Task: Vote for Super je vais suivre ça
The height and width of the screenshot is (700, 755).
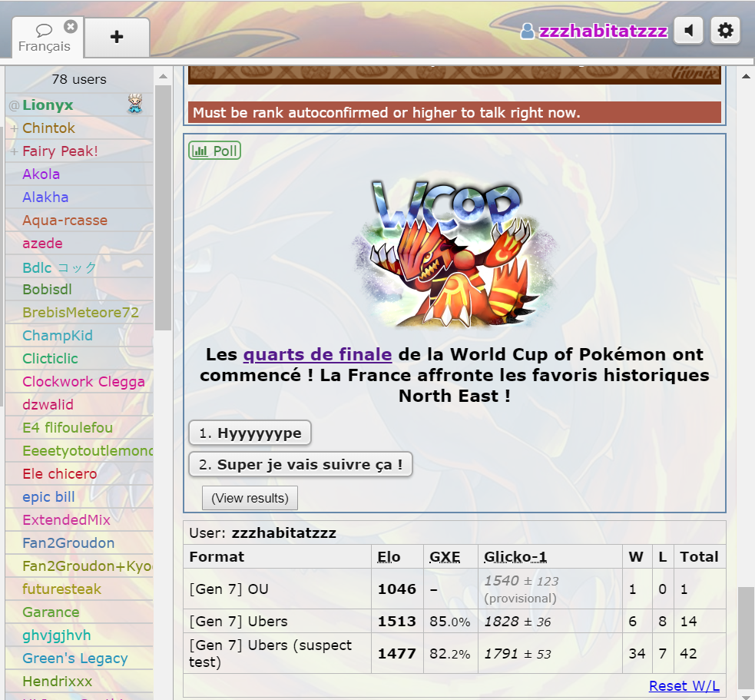Action: click(300, 464)
